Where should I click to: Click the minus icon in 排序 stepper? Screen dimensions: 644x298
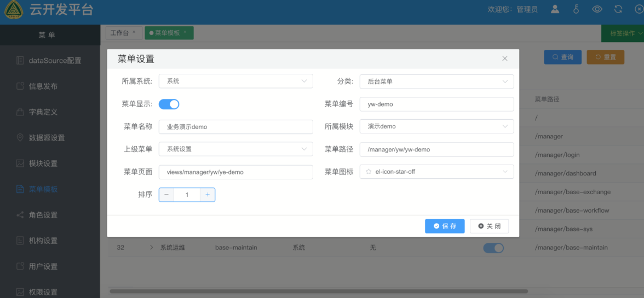166,195
